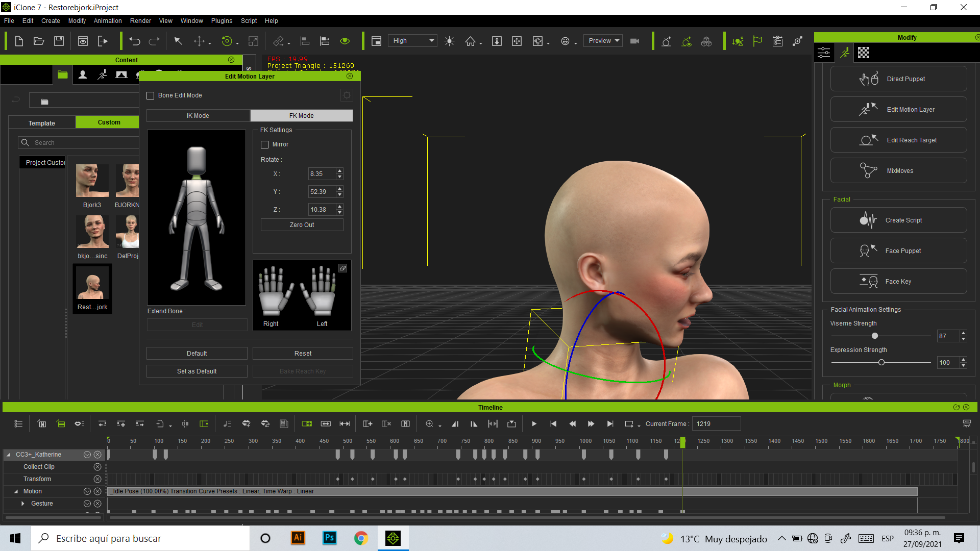This screenshot has width=980, height=551.
Task: Open the Preview mode dropdown
Action: click(603, 41)
